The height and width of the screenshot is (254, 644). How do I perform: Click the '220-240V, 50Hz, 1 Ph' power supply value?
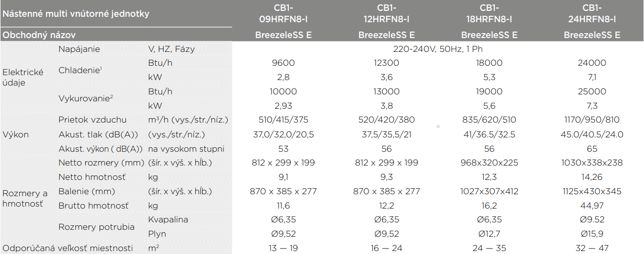[437, 49]
